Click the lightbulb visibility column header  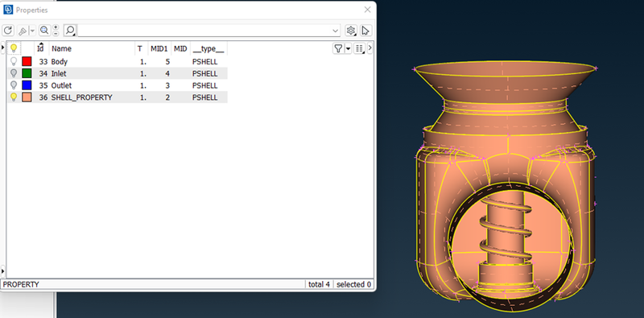coord(14,48)
